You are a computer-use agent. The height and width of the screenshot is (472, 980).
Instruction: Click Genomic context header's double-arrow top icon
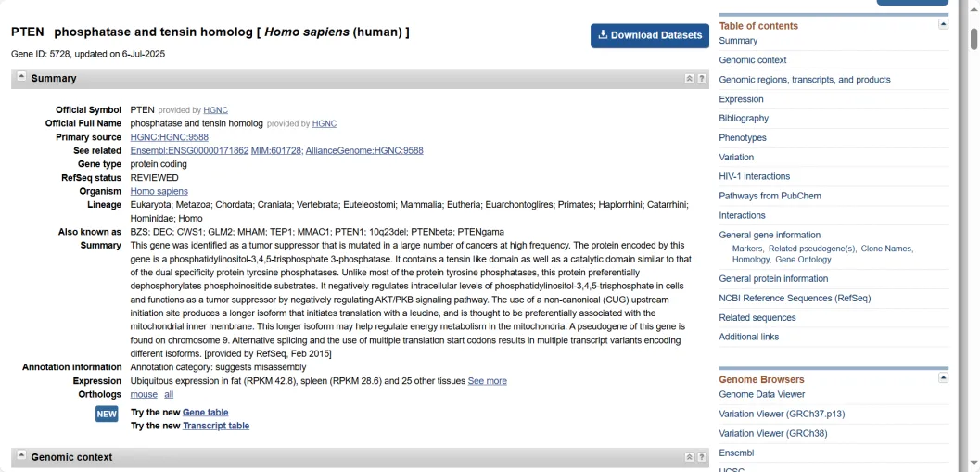[689, 457]
